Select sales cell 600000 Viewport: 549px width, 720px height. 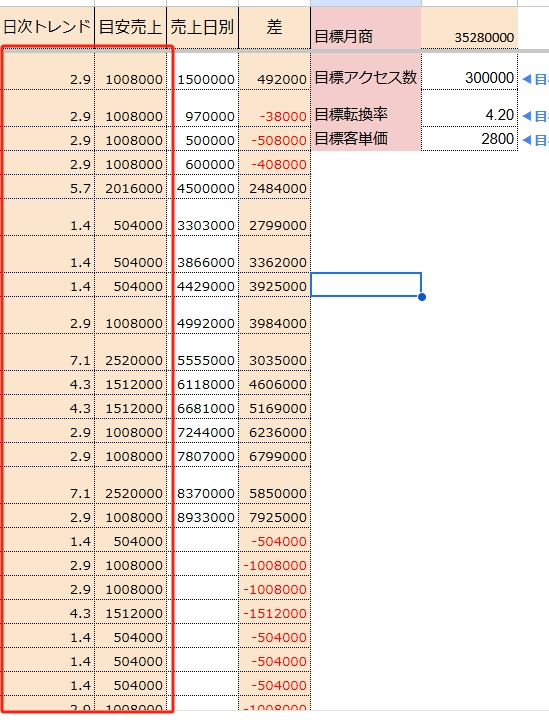coord(202,163)
